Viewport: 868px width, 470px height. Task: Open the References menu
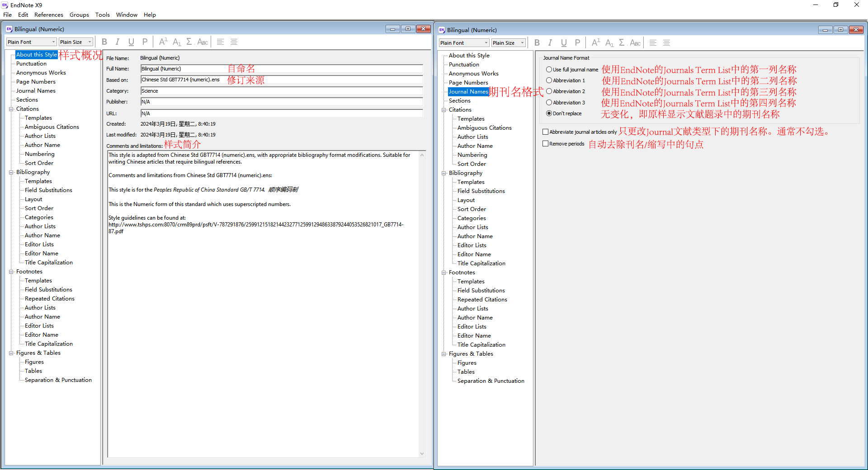[49, 15]
